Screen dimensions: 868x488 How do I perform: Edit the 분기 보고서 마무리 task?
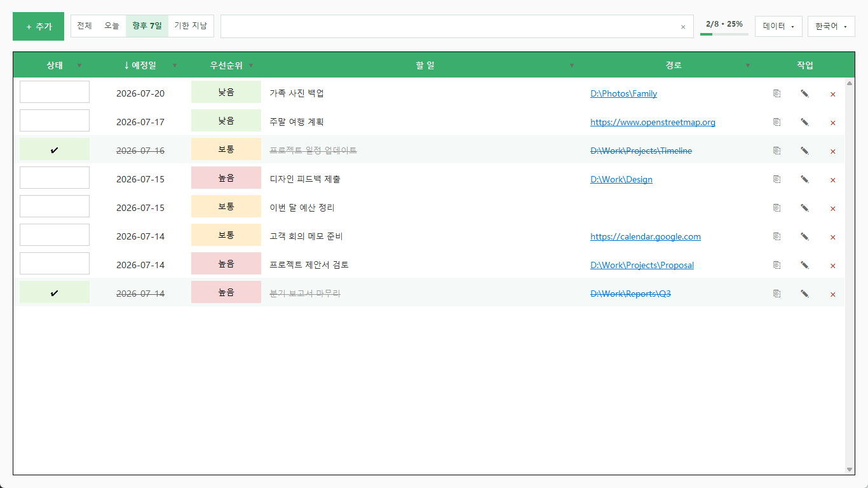click(804, 294)
